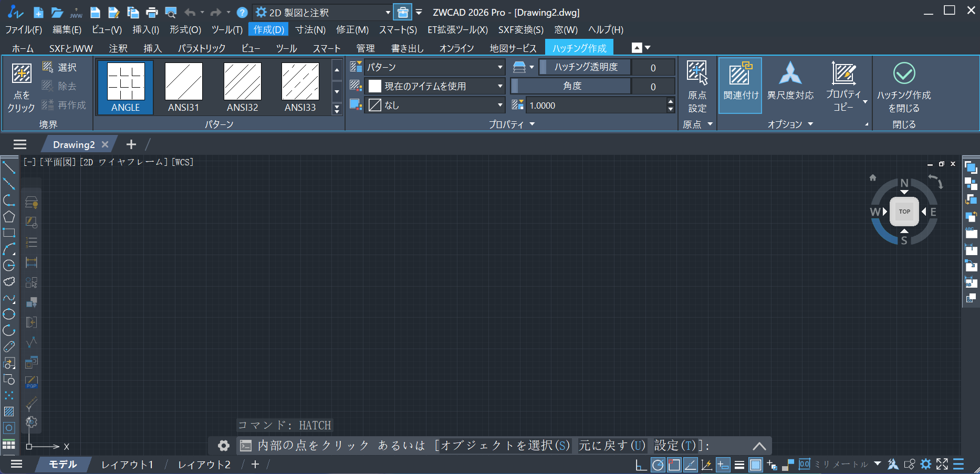
Task: Click the オブジェクトを選択(S) command option
Action: pyautogui.click(x=505, y=446)
